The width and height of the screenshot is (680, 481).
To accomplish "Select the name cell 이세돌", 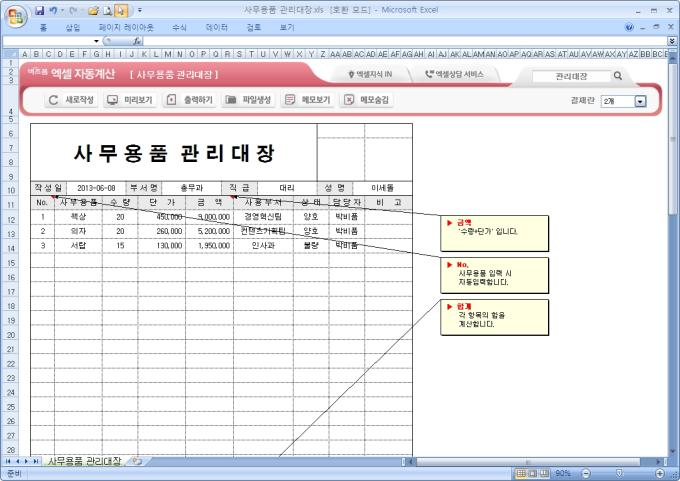I will click(382, 188).
